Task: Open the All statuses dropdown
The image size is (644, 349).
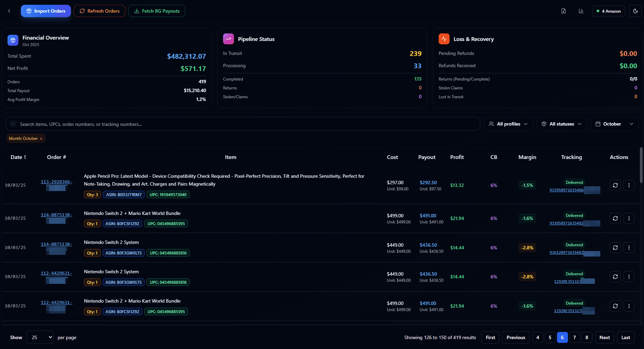Action: point(561,123)
